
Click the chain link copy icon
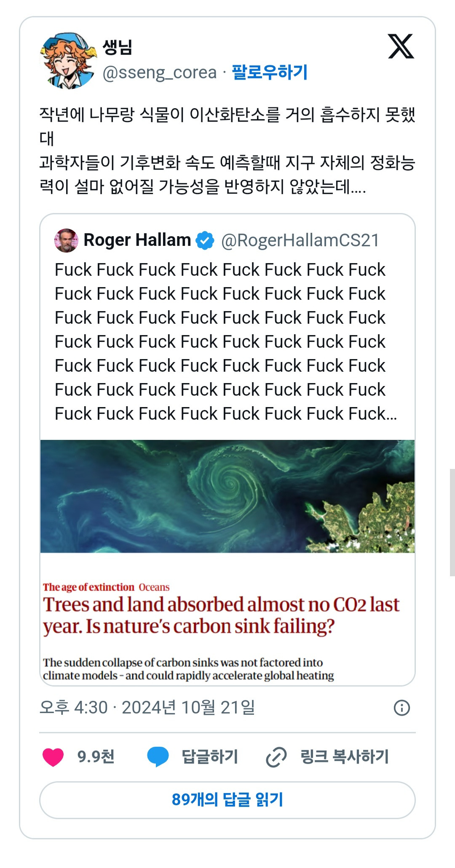pyautogui.click(x=276, y=757)
